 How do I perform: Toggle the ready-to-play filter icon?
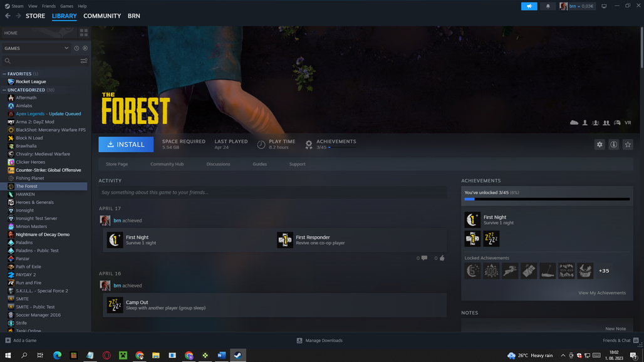tap(85, 48)
